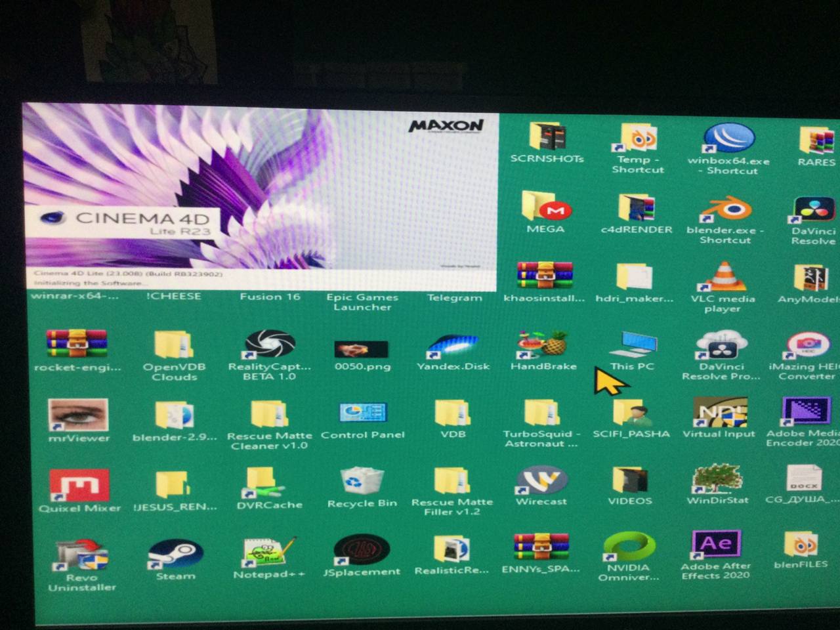840x630 pixels.
Task: Open the OpenVDB Clouds folder
Action: pyautogui.click(x=174, y=345)
